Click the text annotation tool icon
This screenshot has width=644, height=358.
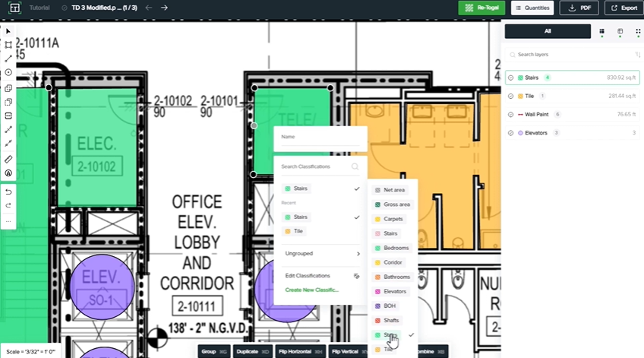pyautogui.click(x=8, y=173)
